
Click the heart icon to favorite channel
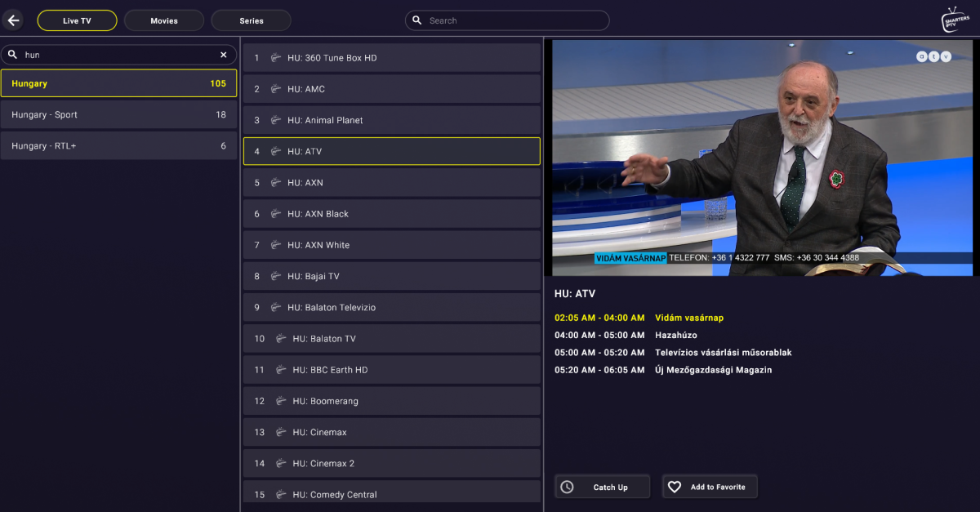pyautogui.click(x=675, y=487)
